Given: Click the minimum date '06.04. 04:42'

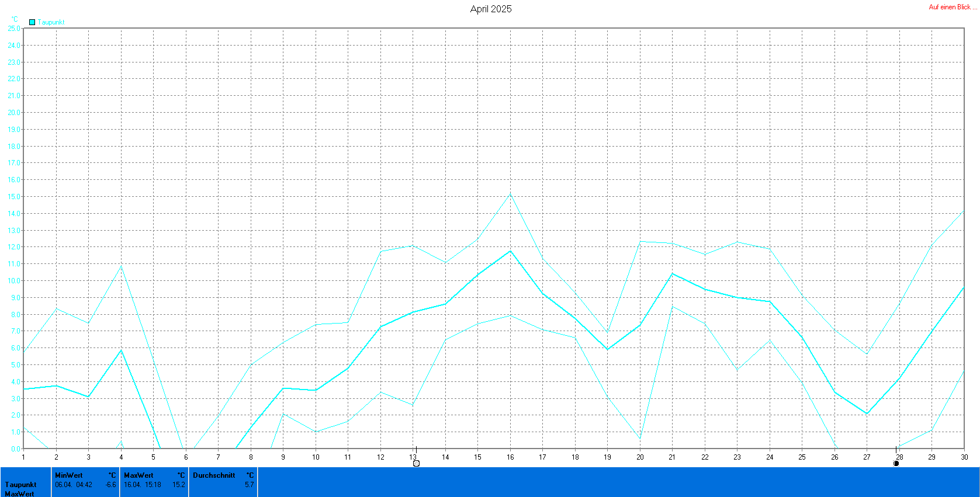Looking at the screenshot, I should tap(74, 485).
